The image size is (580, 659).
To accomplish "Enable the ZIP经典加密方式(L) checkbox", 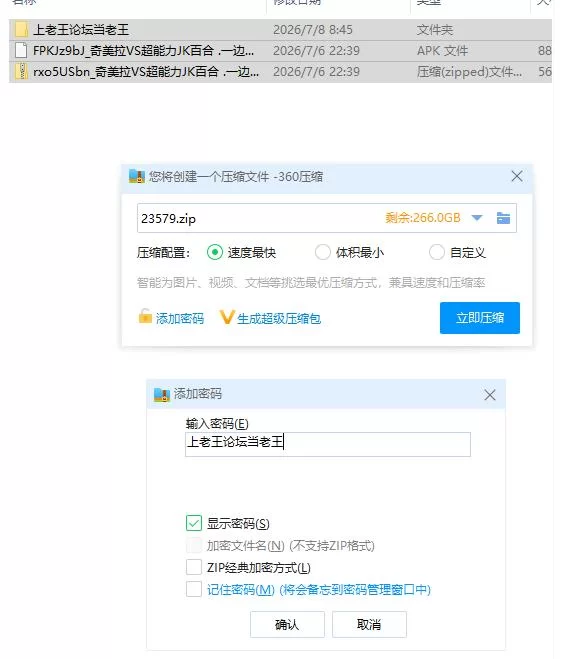I will point(194,567).
